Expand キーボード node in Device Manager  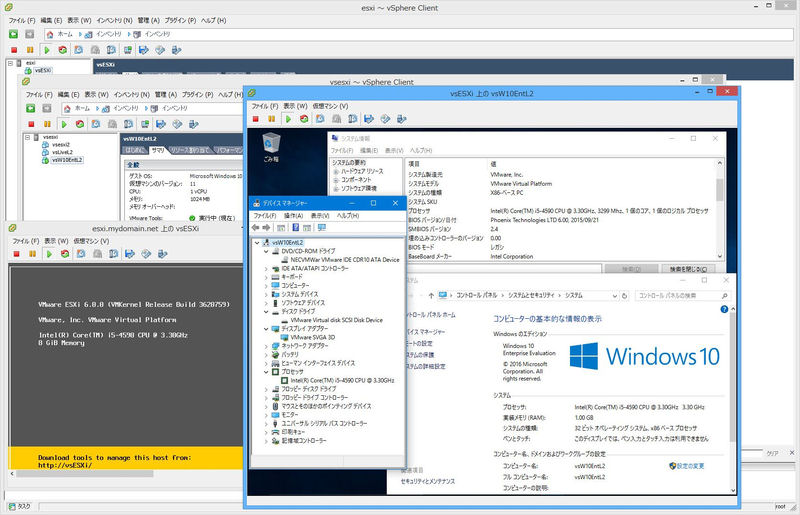(266, 277)
